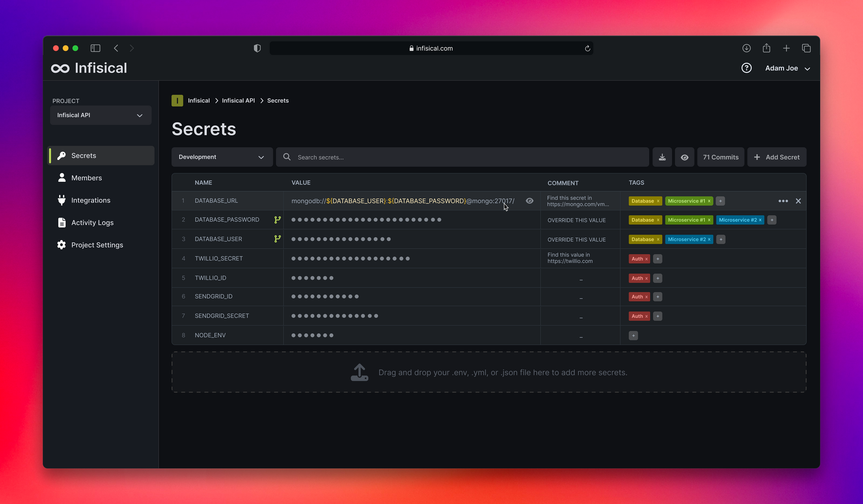Click the activity logs document icon
The width and height of the screenshot is (863, 504).
tap(62, 222)
